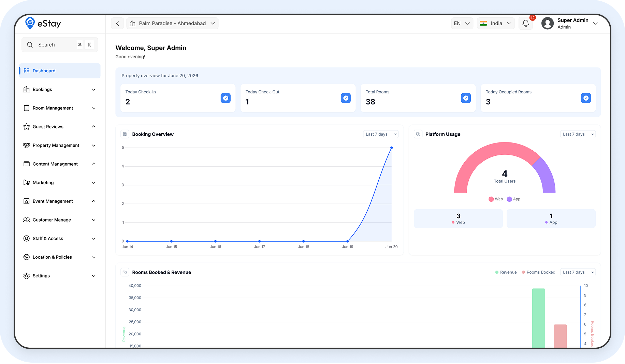Click the green Revenue bar
The image size is (625, 364).
(538, 318)
